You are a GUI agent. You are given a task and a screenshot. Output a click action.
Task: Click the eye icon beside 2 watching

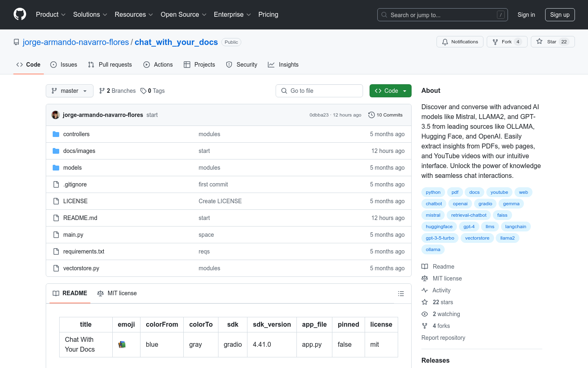pos(425,314)
